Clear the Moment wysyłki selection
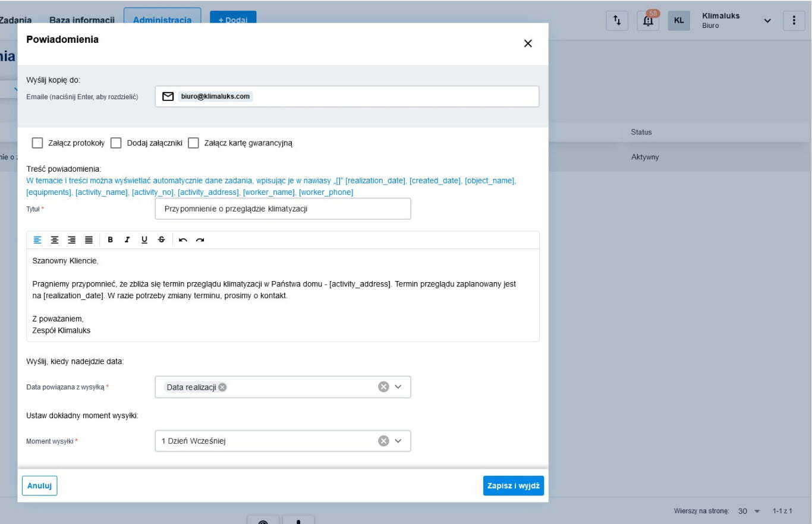The width and height of the screenshot is (812, 524). pos(383,441)
